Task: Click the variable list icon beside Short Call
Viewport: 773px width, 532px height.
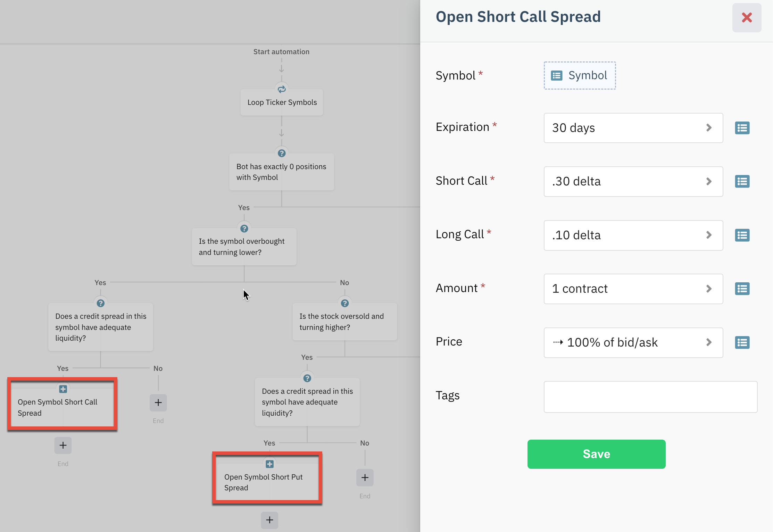Action: (742, 182)
